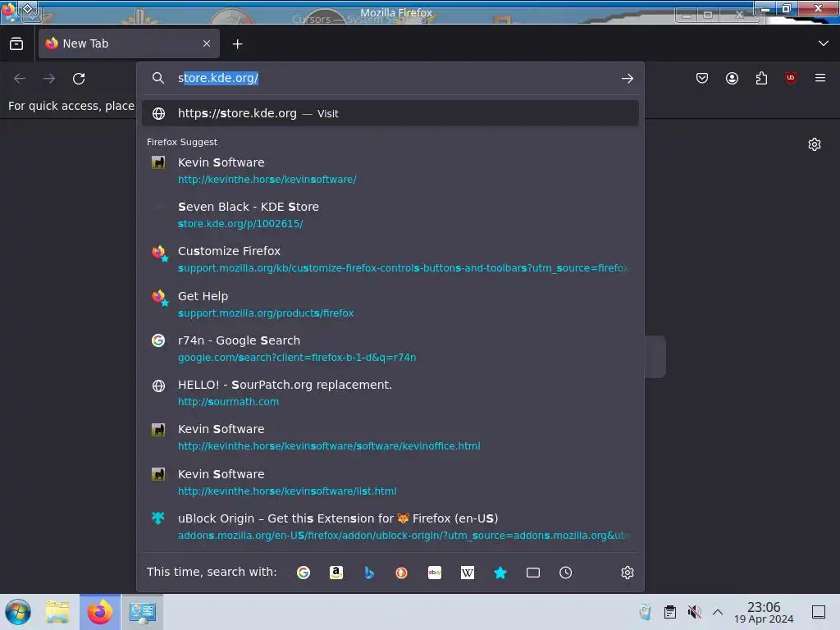840x630 pixels.
Task: Select HELLO! SourPatch.org replacement suggestion
Action: click(390, 393)
